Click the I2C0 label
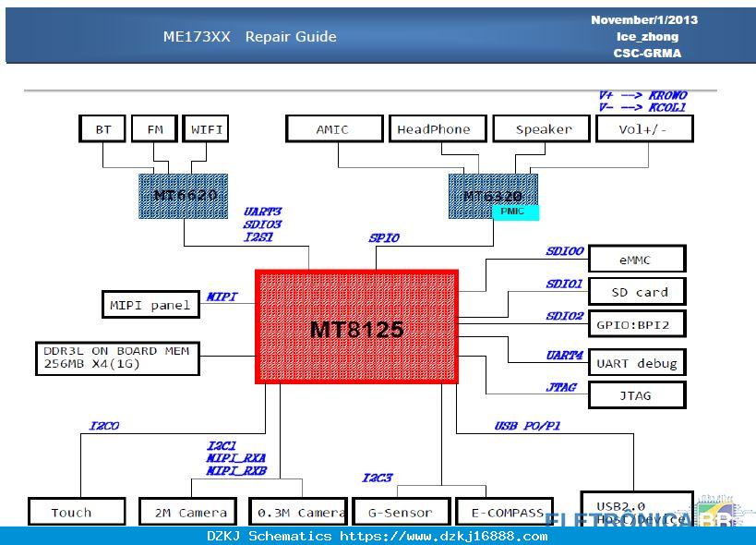Viewport: 756px width, 545px height. tap(104, 426)
